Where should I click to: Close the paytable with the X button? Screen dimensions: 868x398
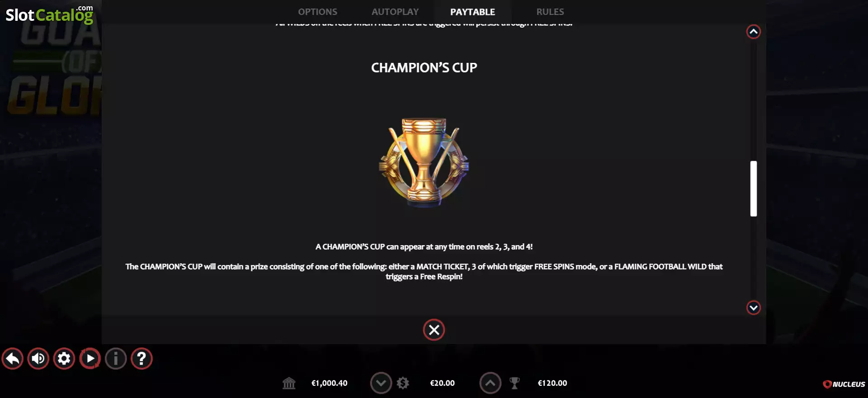(x=434, y=330)
